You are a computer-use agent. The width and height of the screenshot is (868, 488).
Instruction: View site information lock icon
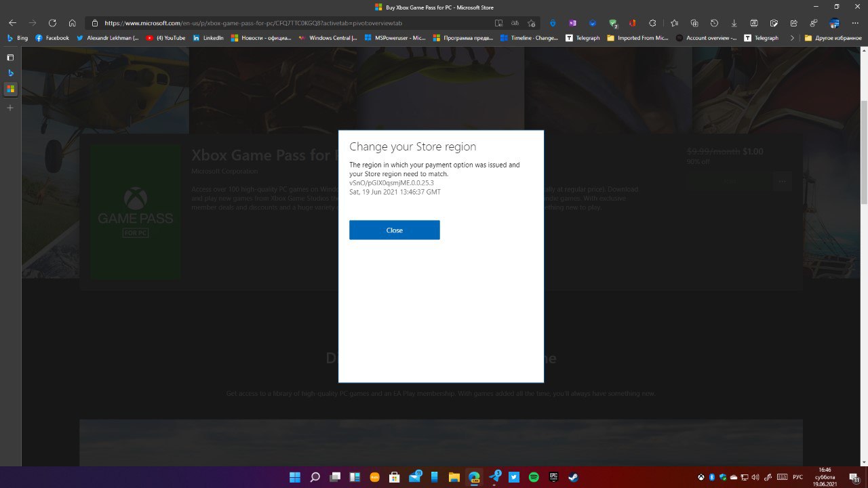[x=95, y=22]
